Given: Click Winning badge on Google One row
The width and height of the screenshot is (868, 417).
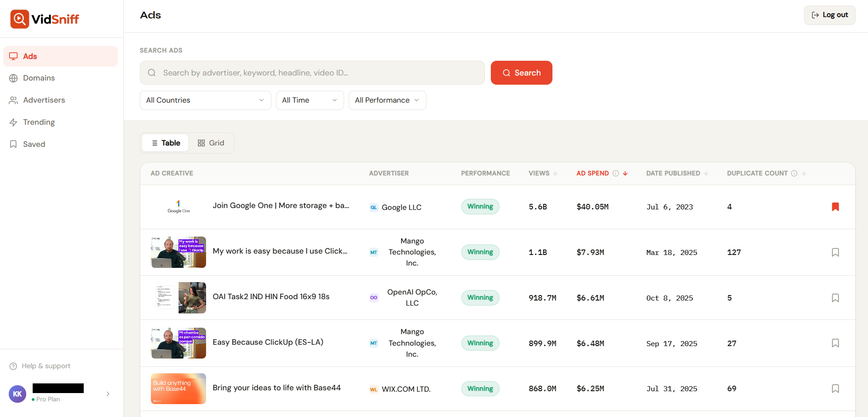Looking at the screenshot, I should [480, 207].
